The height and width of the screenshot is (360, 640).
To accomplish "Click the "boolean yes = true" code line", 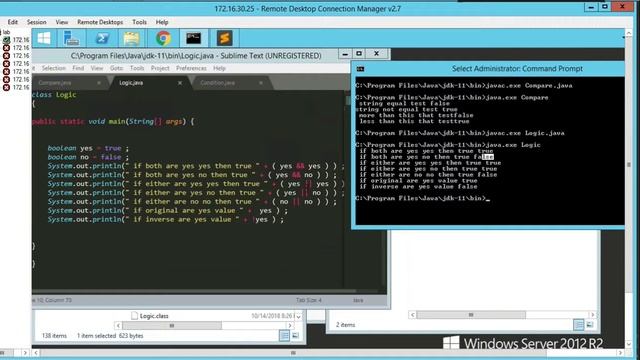I will (88, 148).
